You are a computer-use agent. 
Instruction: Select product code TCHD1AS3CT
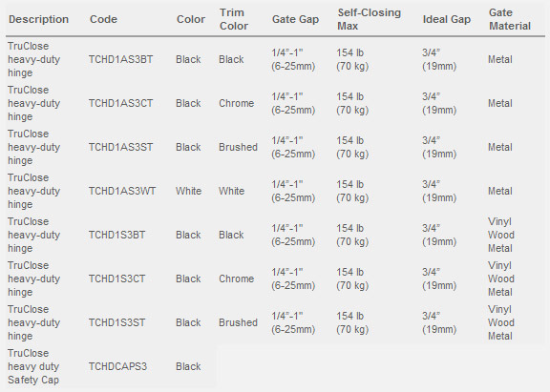[x=120, y=103]
